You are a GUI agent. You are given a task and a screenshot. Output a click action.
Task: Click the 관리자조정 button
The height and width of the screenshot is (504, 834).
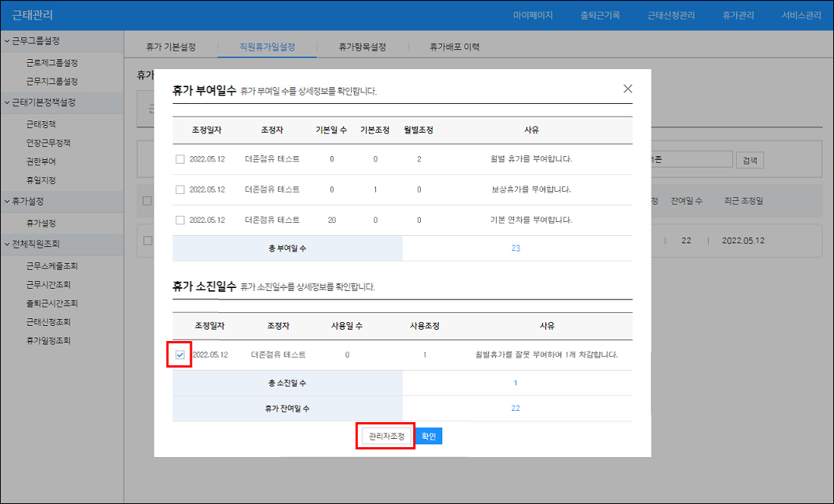pos(387,437)
